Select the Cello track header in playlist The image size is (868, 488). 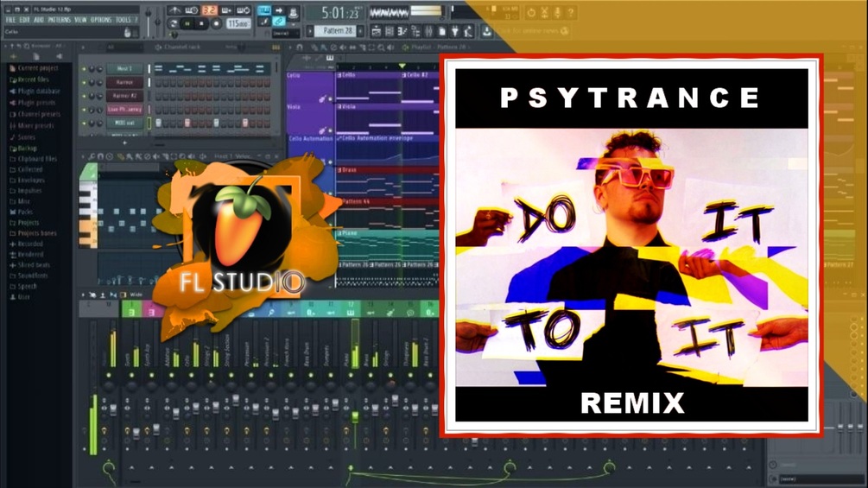(x=310, y=87)
